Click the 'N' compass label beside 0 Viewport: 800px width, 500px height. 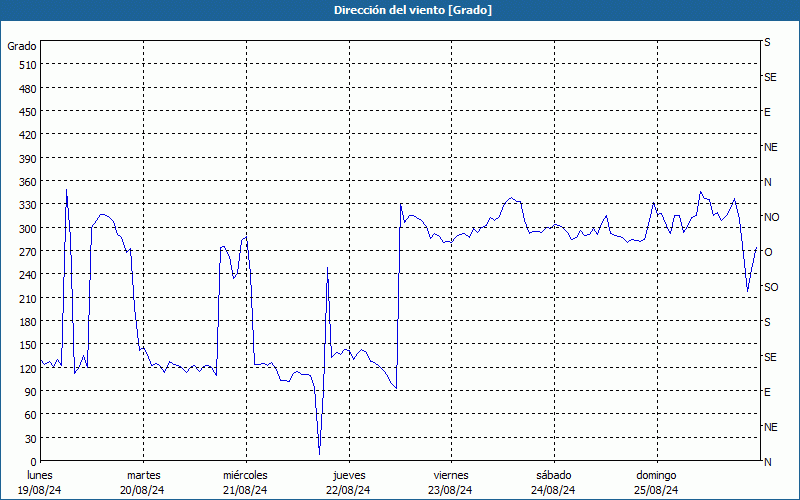pos(768,462)
